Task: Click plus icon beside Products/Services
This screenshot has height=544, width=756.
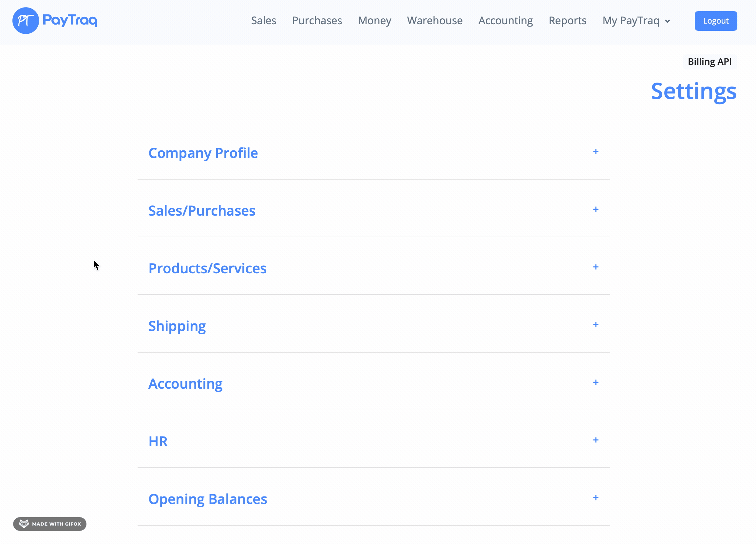Action: [596, 267]
